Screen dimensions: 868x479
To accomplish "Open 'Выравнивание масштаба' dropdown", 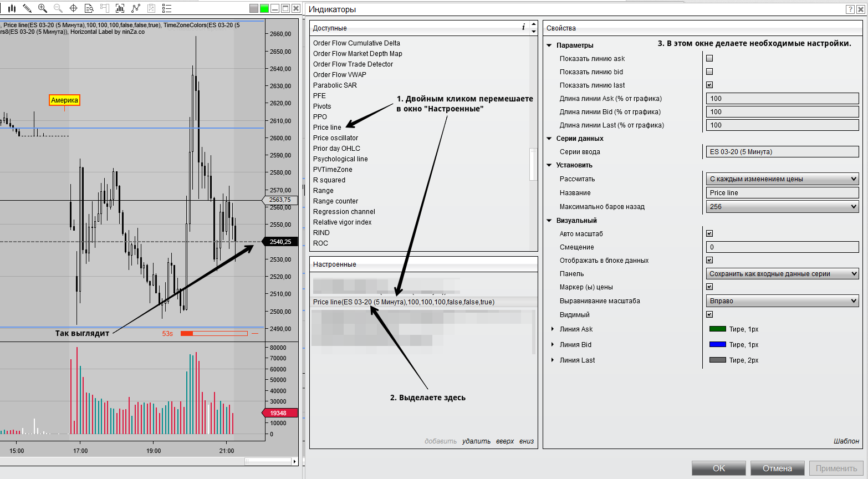I will click(x=783, y=301).
